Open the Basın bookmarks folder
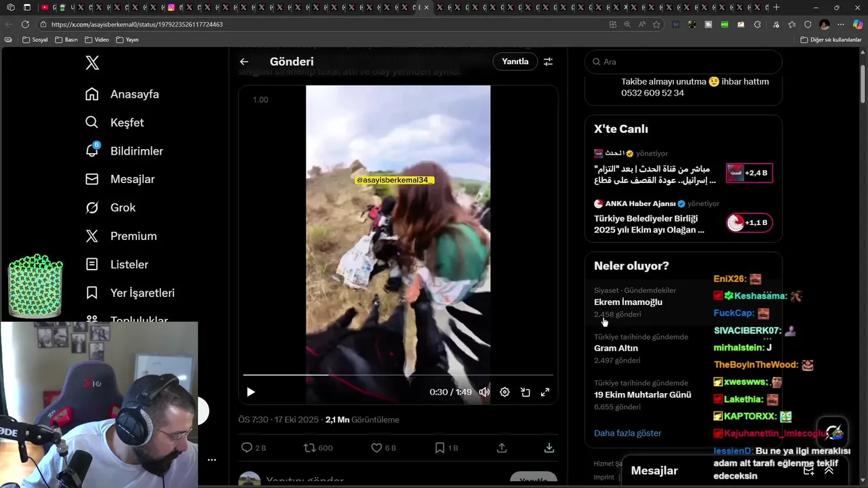The image size is (868, 488). click(x=66, y=40)
